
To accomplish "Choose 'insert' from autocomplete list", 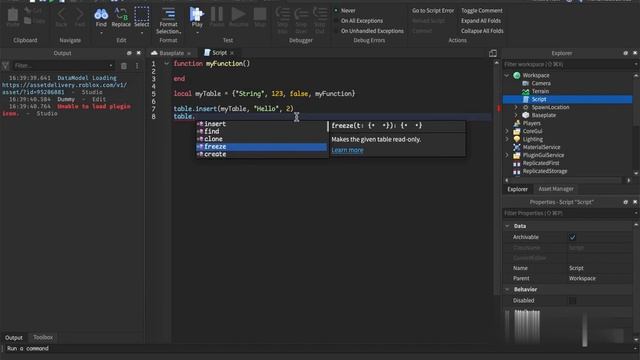I will pos(262,124).
